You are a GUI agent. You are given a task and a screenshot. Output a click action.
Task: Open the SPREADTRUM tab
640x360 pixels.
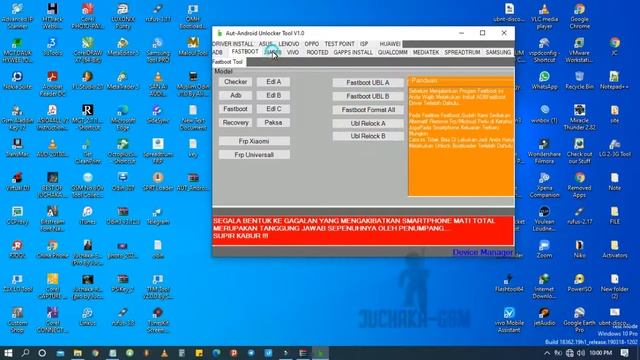click(x=462, y=52)
